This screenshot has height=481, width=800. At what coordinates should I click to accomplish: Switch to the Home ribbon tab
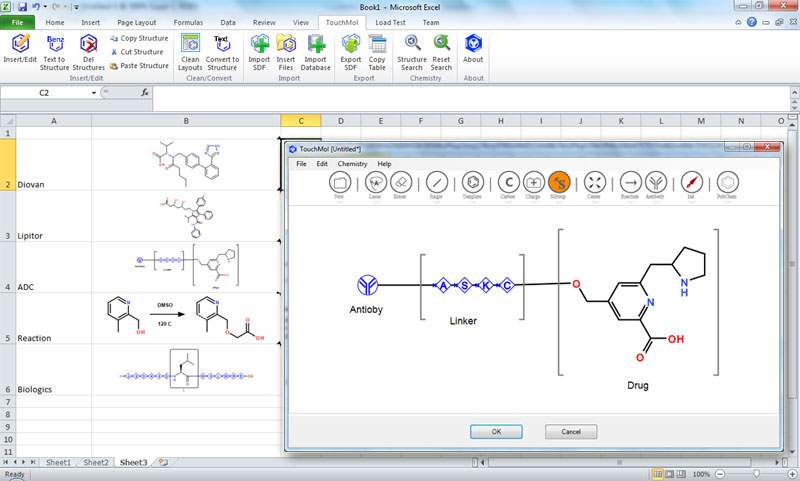[55, 22]
